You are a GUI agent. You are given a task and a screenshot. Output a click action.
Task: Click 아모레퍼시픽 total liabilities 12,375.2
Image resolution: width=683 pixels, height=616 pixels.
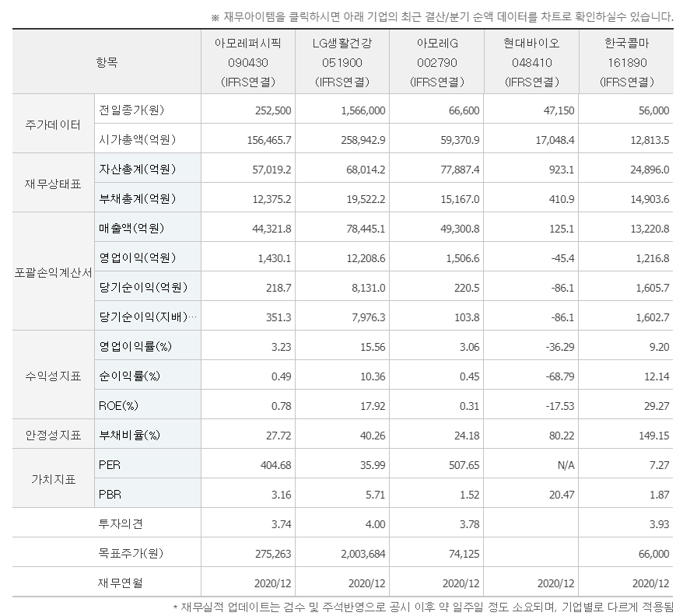pyautogui.click(x=271, y=199)
